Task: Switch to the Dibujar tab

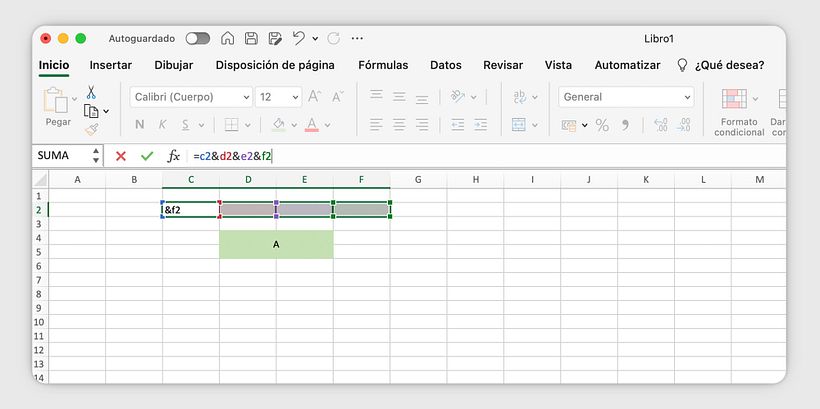Action: pyautogui.click(x=174, y=65)
